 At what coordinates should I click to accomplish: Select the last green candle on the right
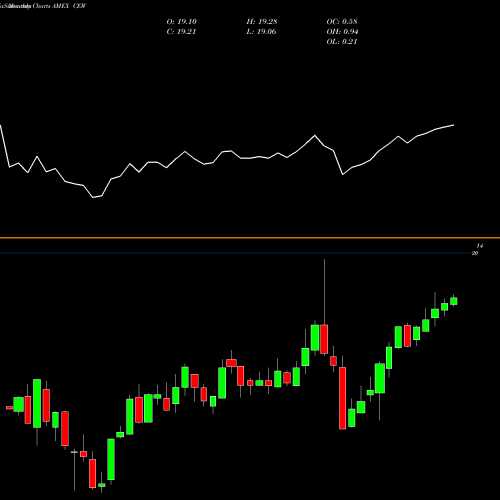(454, 301)
